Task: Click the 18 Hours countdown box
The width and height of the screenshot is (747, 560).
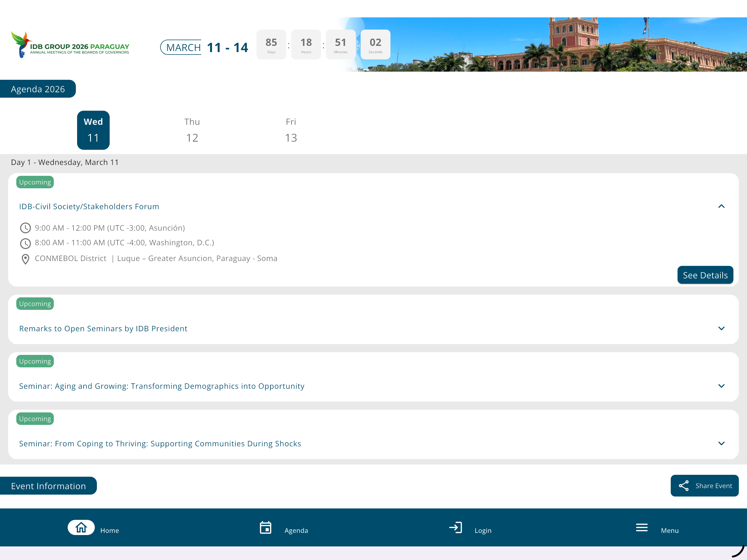Action: tap(306, 44)
